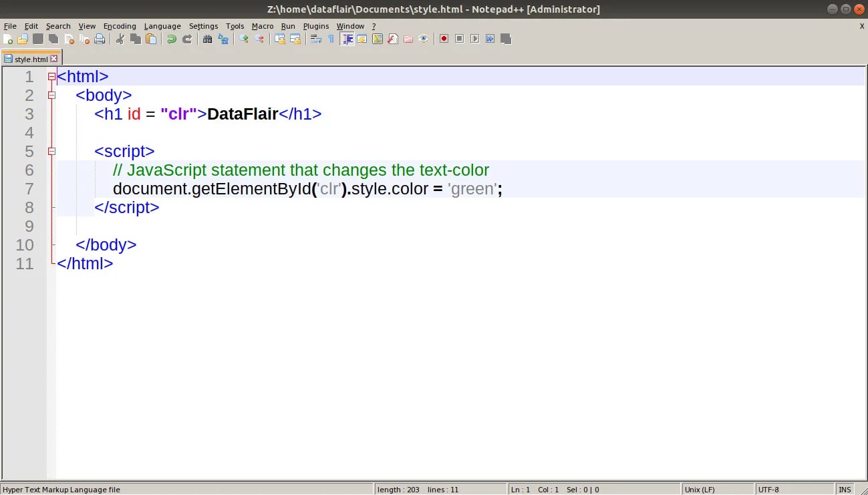Click the Redo arrow icon

(x=187, y=39)
